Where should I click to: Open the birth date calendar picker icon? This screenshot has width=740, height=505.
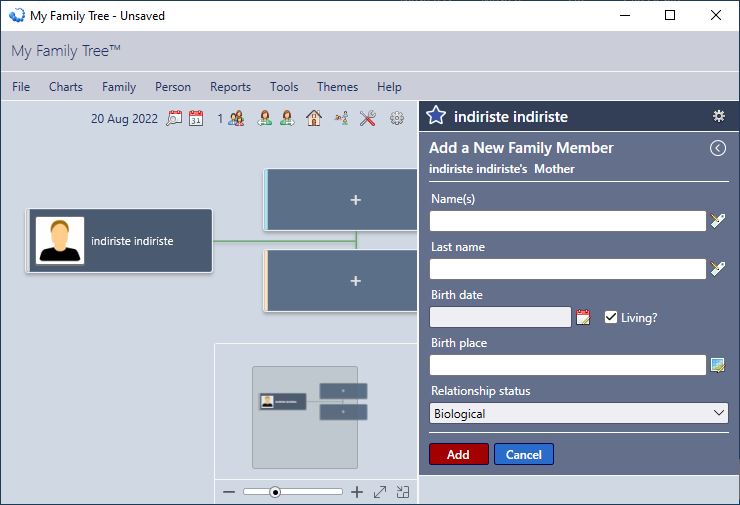(x=583, y=317)
